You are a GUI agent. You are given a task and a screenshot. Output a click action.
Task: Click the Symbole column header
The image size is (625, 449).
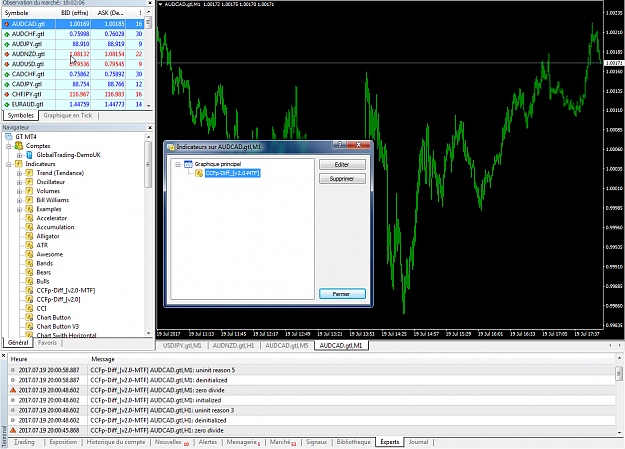(x=29, y=13)
